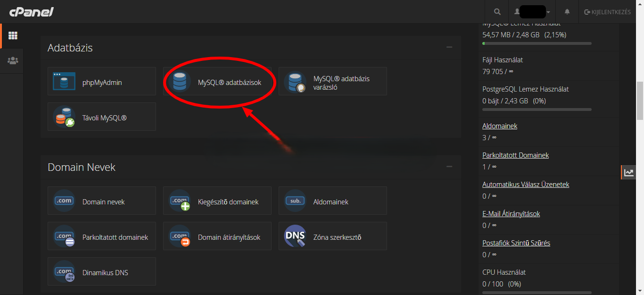This screenshot has height=295, width=644.
Task: Click the Dinamikus DNS label
Action: [105, 273]
